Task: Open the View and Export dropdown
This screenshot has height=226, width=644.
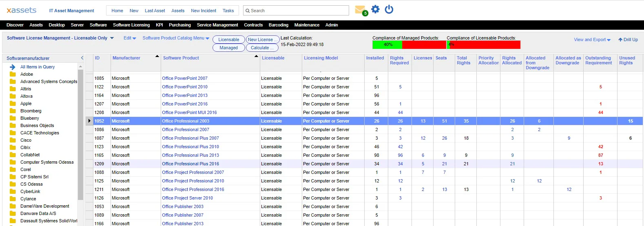Action: (592, 39)
